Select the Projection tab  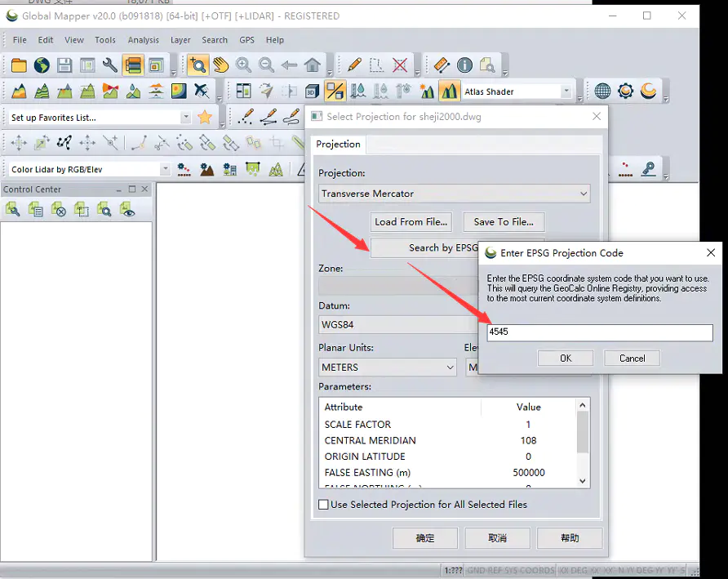coord(338,144)
